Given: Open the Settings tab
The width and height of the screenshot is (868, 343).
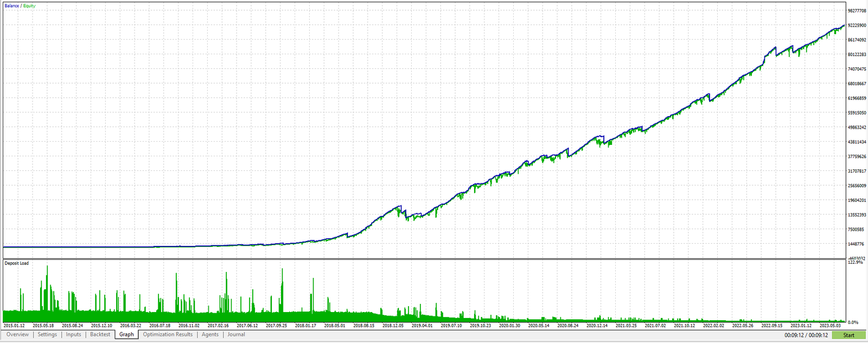Looking at the screenshot, I should tap(47, 334).
